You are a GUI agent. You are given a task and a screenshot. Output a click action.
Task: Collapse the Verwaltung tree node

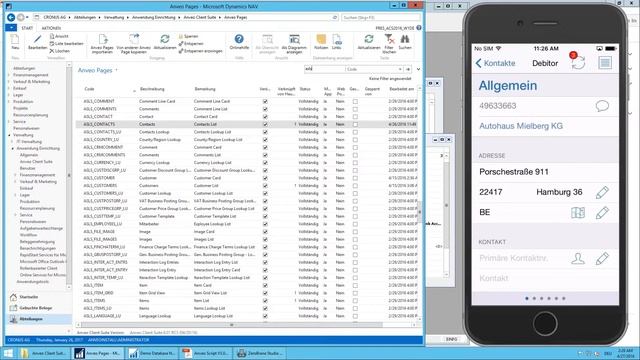coord(9,135)
